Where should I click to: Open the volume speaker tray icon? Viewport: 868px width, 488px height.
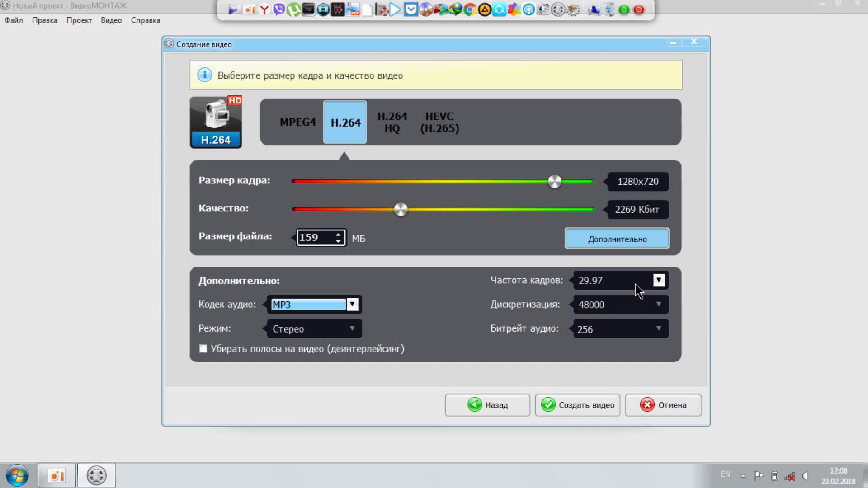click(x=805, y=476)
